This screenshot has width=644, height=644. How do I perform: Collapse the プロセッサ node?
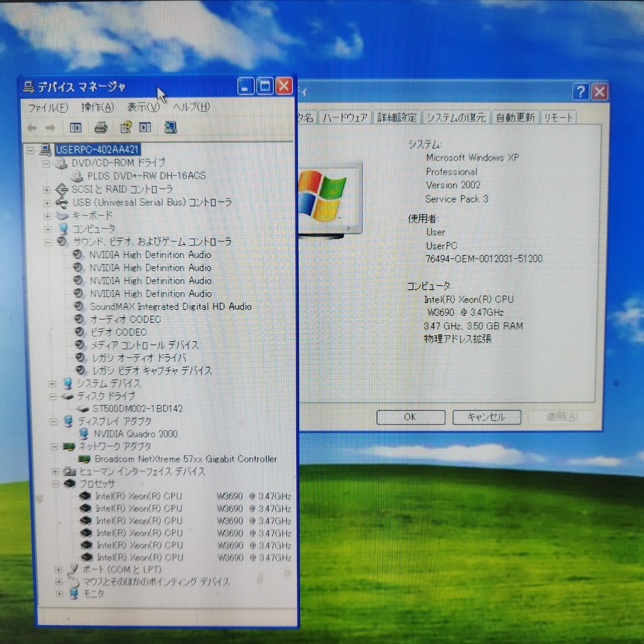55,484
